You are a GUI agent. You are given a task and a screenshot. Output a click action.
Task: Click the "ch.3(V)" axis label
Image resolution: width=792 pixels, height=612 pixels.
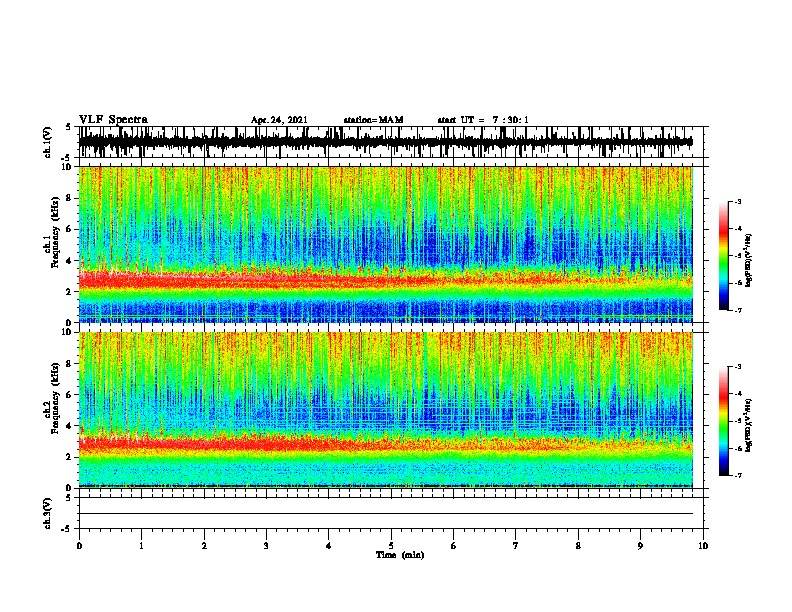(47, 513)
